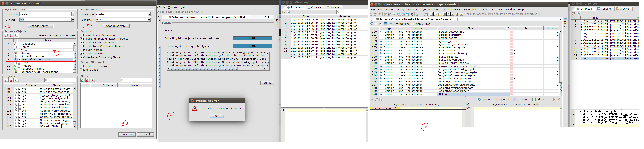Click the copy icon in the far-right View Log
Image resolution: width=644 pixels, height=149 pixels.
(x=578, y=13)
